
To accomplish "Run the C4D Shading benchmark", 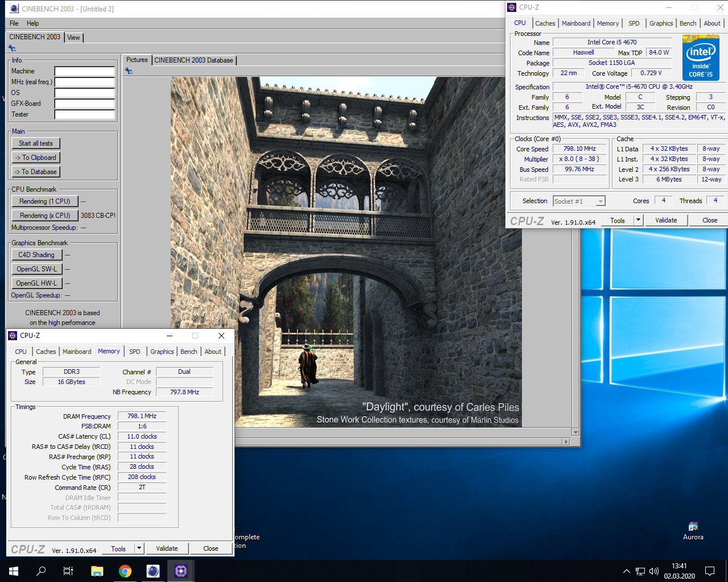I will click(x=36, y=255).
